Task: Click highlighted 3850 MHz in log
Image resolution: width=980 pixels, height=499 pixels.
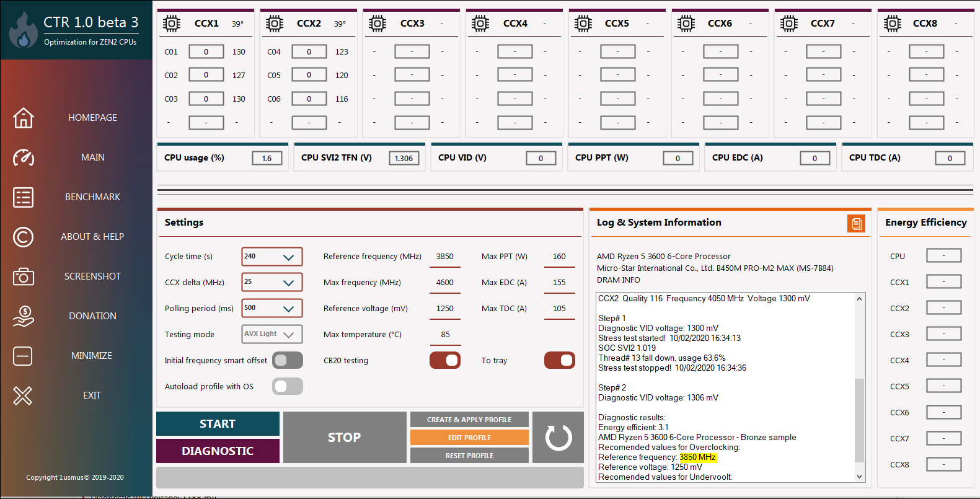Action: tap(698, 457)
